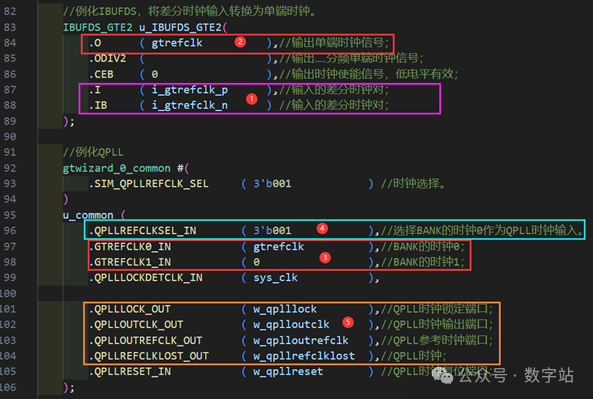593x399 pixels.
Task: Click the .SIM_QPLLREFCLK_SEL parameter
Action: point(149,184)
